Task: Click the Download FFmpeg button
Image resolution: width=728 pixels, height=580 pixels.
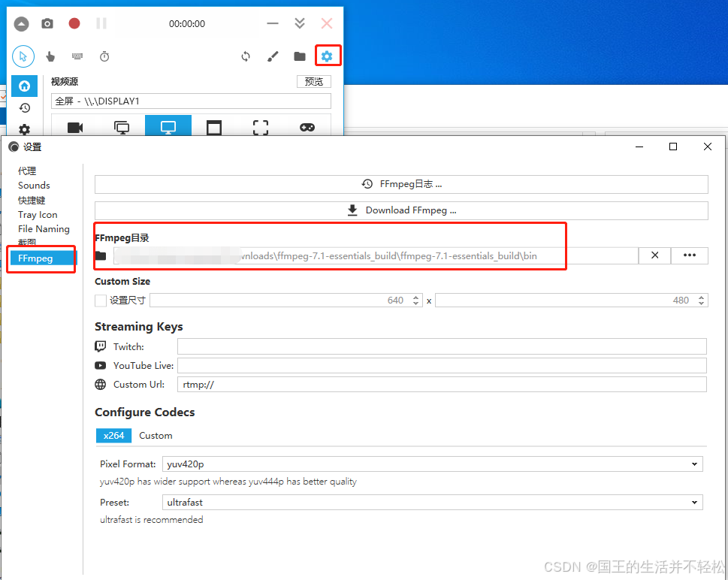Action: tap(401, 210)
